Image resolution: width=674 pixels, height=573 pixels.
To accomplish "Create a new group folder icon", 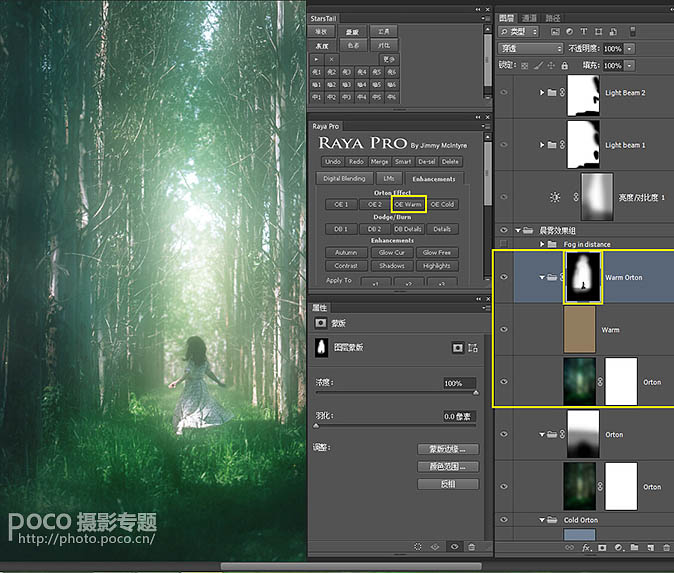I will [634, 547].
